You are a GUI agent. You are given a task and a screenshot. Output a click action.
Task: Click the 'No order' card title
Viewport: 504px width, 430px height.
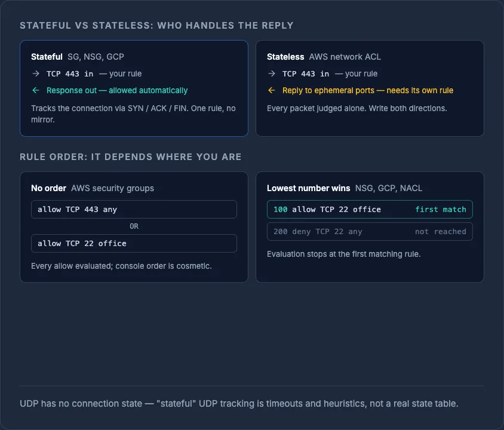point(48,188)
